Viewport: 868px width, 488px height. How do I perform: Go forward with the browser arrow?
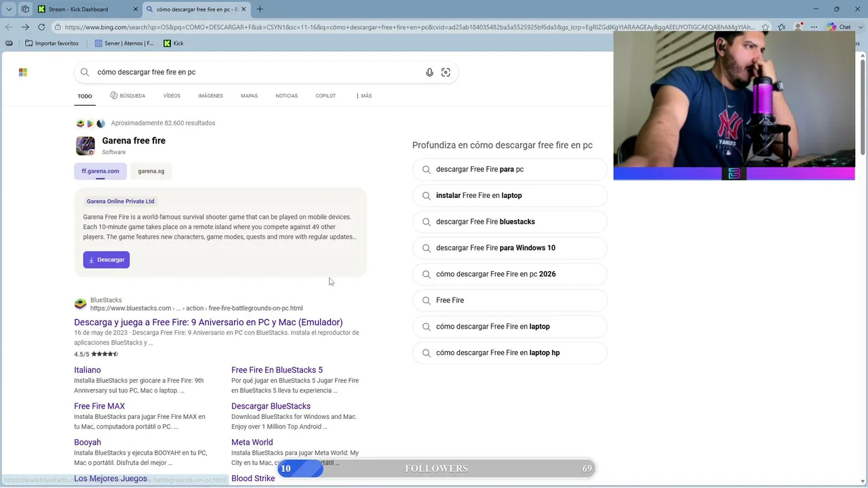coord(25,27)
